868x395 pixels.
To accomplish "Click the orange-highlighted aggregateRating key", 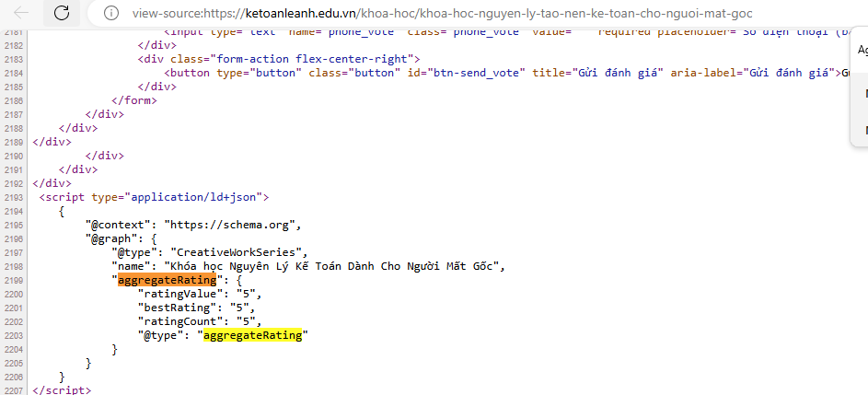I will tap(167, 280).
